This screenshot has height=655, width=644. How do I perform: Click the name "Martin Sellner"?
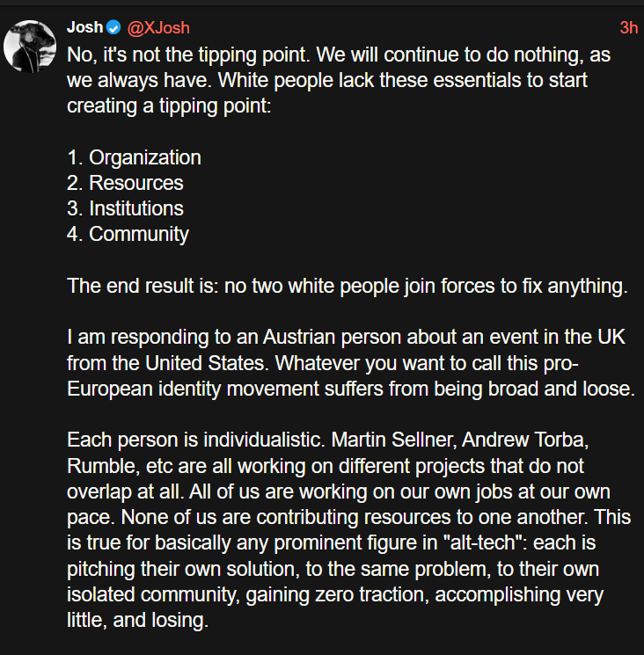tap(393, 440)
